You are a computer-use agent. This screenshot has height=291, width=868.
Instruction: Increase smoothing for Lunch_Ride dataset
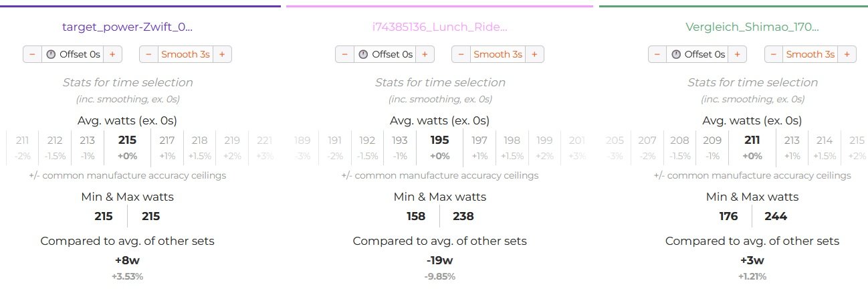(534, 54)
